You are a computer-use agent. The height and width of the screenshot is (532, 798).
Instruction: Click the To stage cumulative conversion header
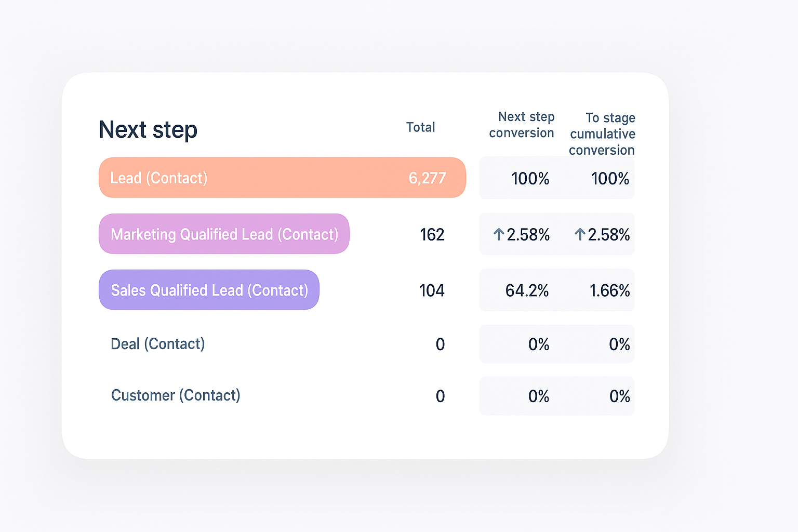[x=602, y=134]
